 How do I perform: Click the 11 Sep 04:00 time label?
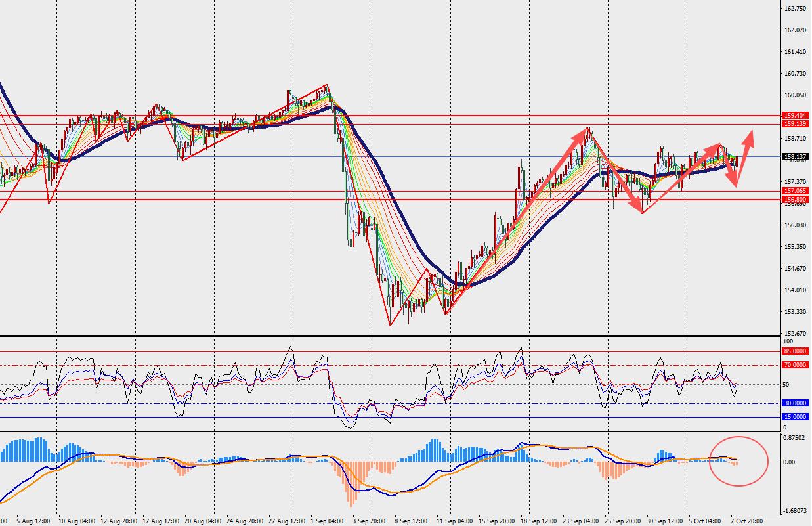[x=454, y=521]
